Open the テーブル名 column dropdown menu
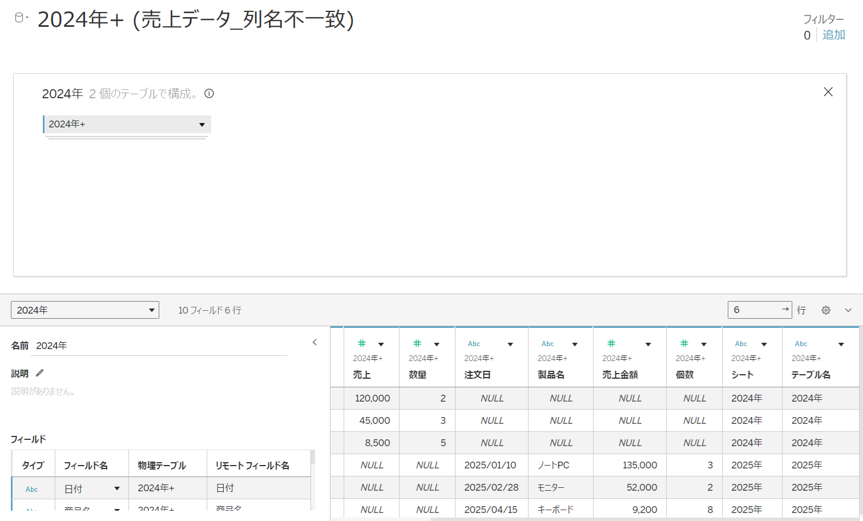This screenshot has width=863, height=521. tap(841, 344)
